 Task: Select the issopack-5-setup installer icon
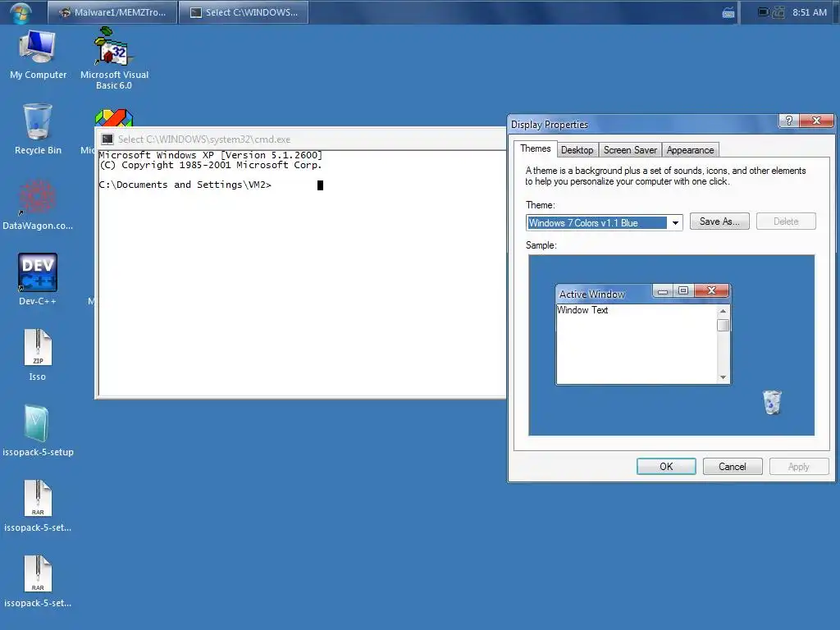tap(38, 423)
